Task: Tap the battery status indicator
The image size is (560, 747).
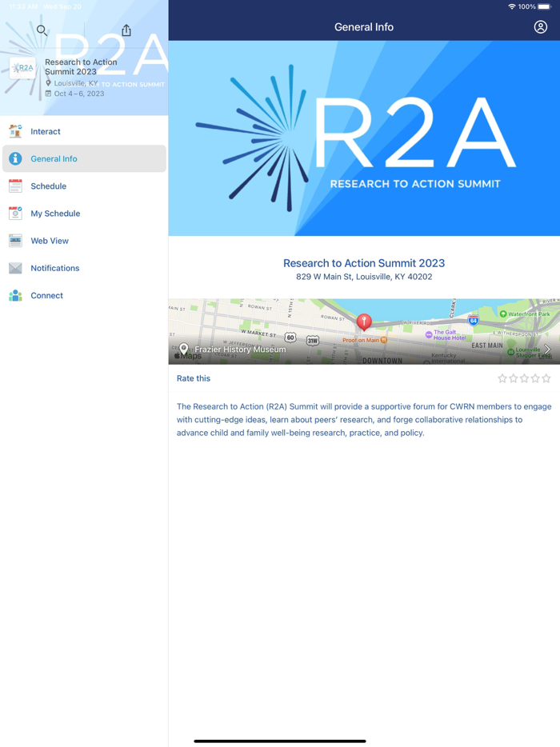Action: (544, 6)
